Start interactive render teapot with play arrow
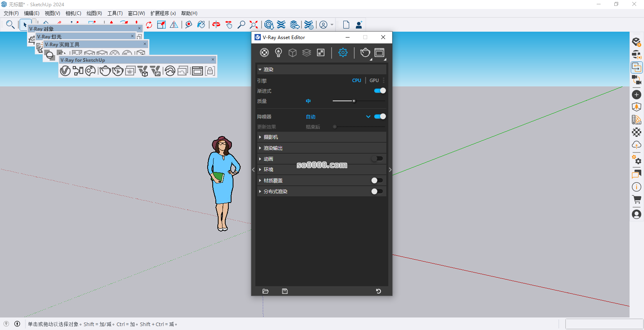 [x=118, y=71]
